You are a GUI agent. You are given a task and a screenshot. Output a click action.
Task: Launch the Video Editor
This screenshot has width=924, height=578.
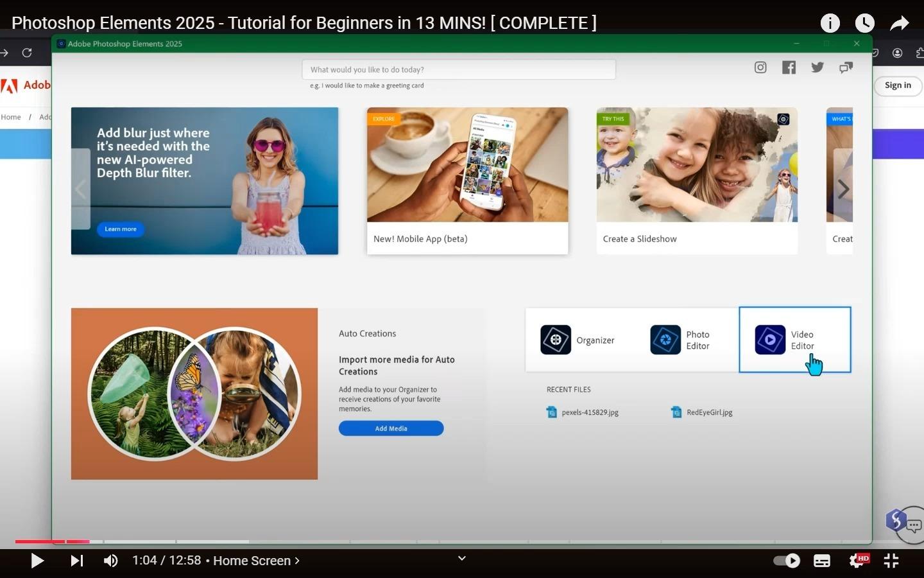794,340
